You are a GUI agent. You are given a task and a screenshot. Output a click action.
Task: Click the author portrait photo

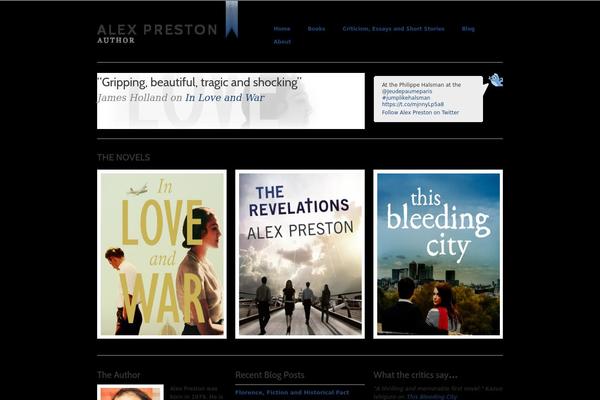(130, 392)
